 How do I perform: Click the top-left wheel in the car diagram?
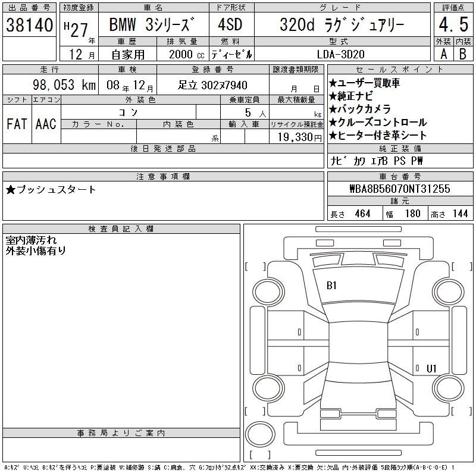262,292
